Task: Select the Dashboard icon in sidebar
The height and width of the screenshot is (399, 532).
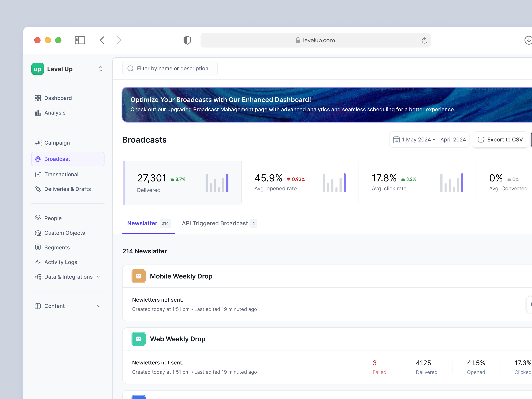Action: pos(38,98)
